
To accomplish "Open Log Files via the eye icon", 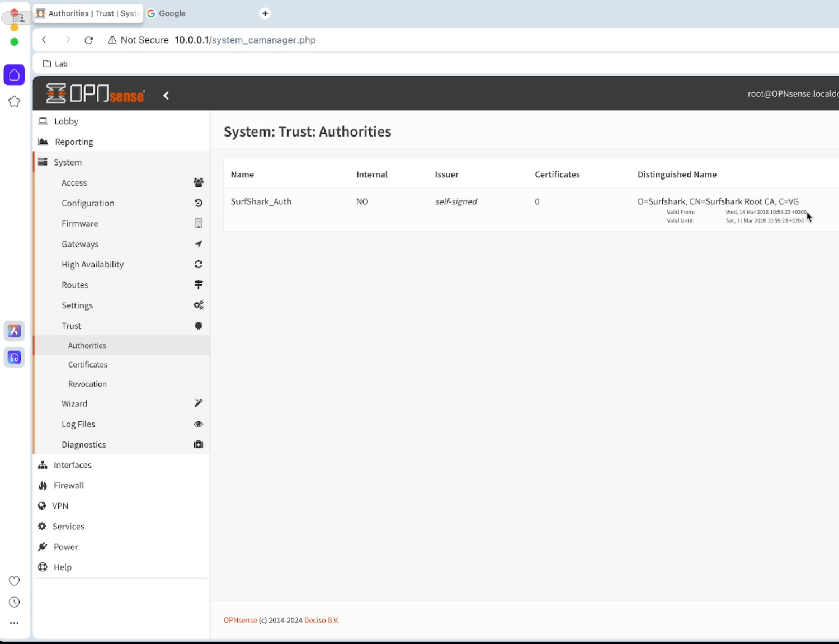I will [x=199, y=424].
